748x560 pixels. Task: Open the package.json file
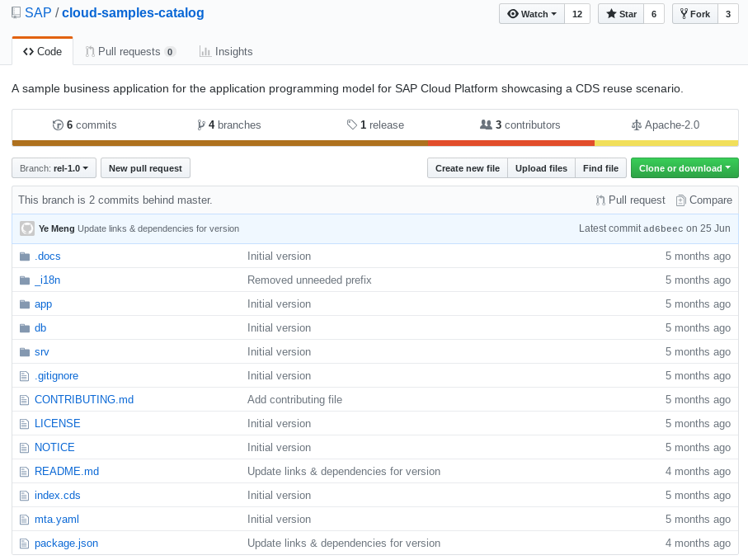tap(66, 544)
